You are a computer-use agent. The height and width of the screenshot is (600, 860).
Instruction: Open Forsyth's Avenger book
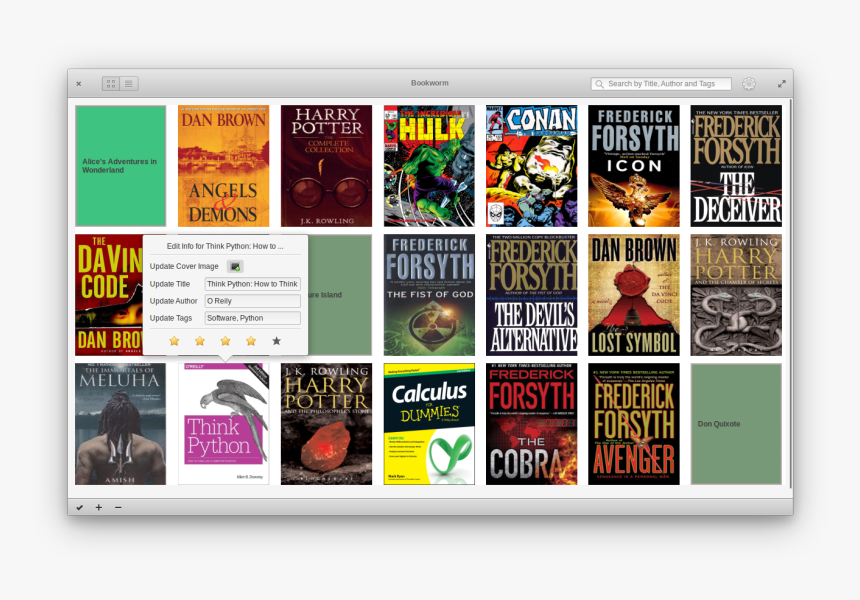634,424
